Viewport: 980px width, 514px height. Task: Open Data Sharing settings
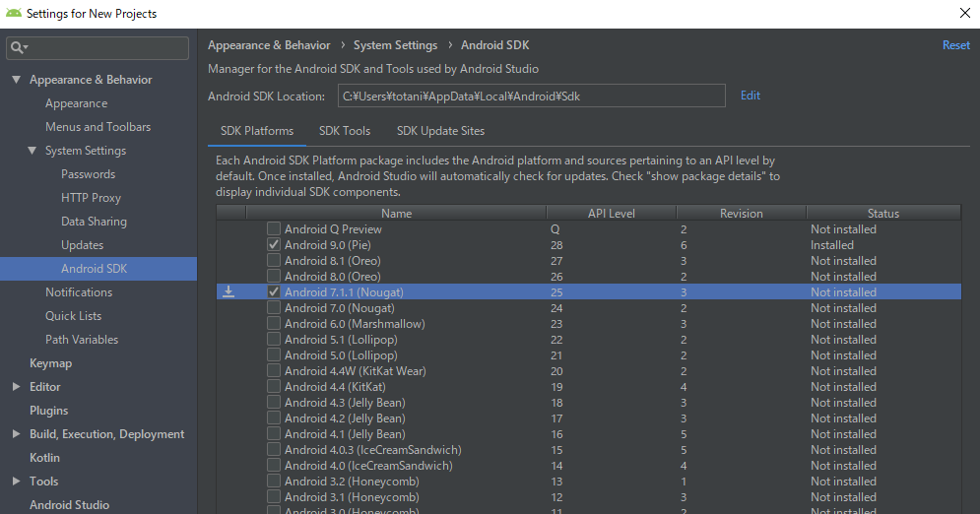click(x=94, y=222)
